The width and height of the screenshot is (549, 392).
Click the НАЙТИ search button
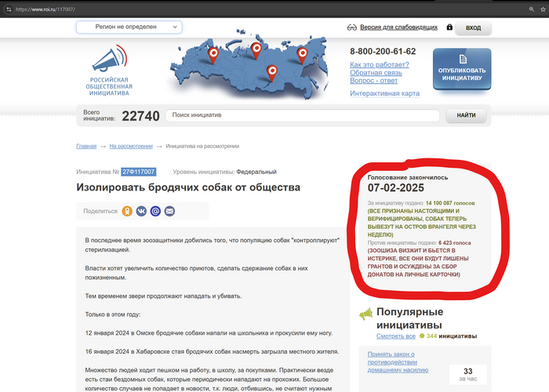[466, 115]
